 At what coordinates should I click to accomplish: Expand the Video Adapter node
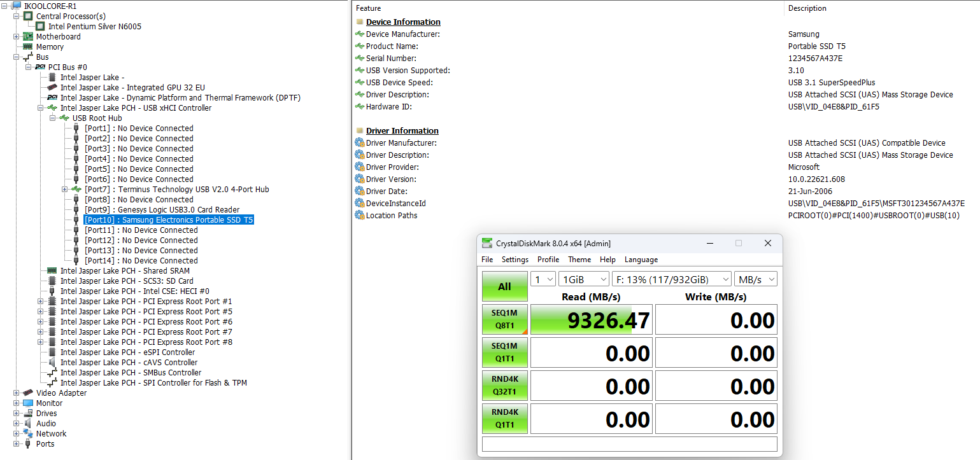[17, 393]
